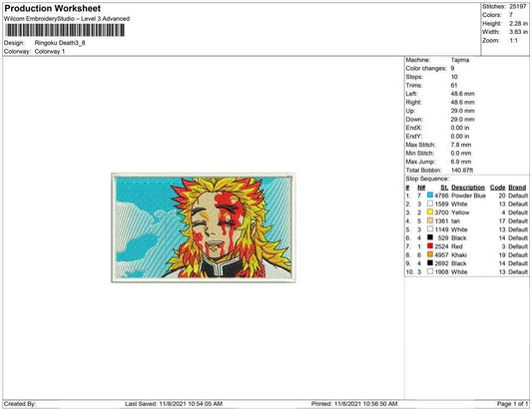This screenshot has width=532, height=409.
Task: Click the Code column header
Action: pos(497,188)
